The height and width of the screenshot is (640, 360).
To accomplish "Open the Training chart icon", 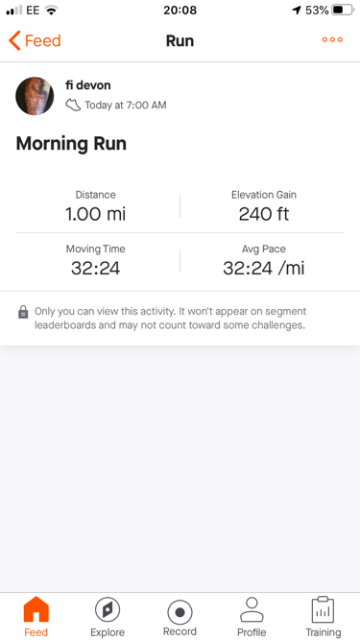I will click(x=323, y=610).
